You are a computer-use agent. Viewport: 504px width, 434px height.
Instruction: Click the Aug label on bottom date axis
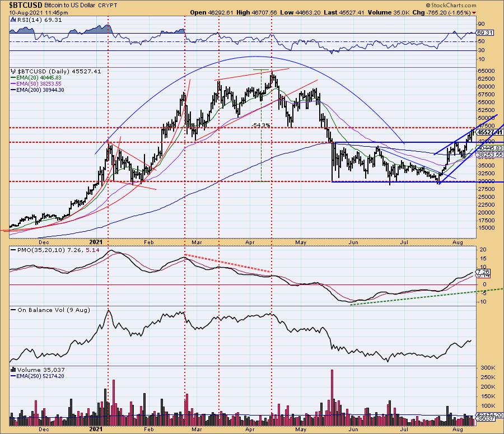click(458, 429)
